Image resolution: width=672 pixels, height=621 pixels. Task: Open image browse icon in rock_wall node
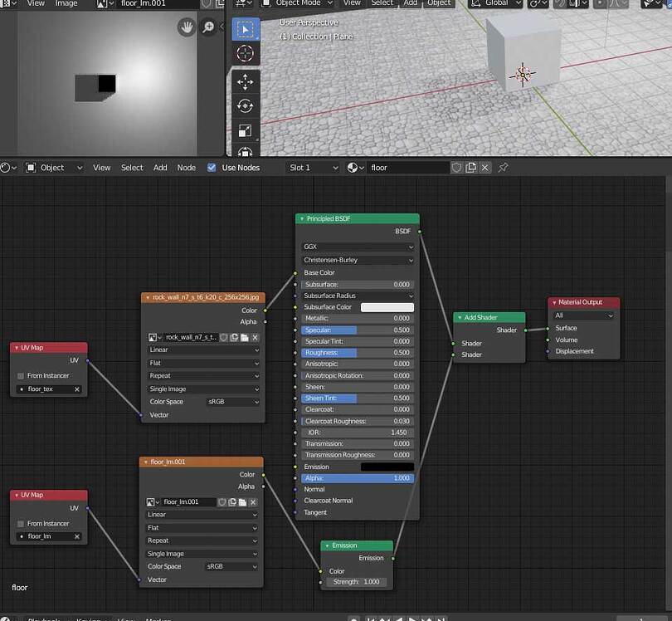click(x=154, y=338)
